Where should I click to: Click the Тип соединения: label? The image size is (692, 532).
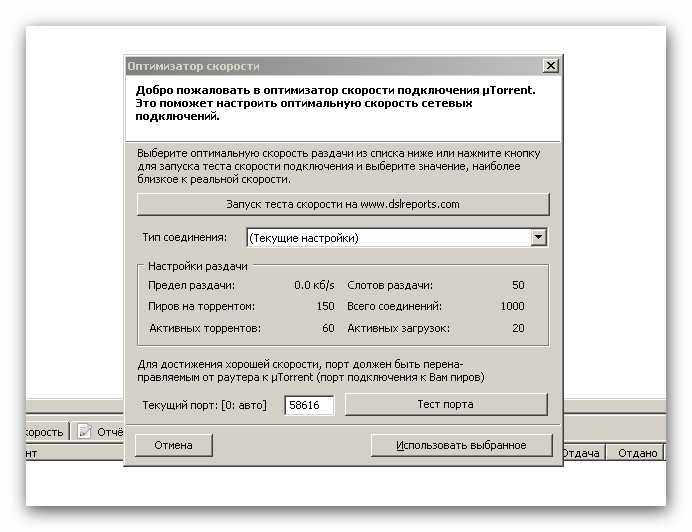pyautogui.click(x=184, y=238)
